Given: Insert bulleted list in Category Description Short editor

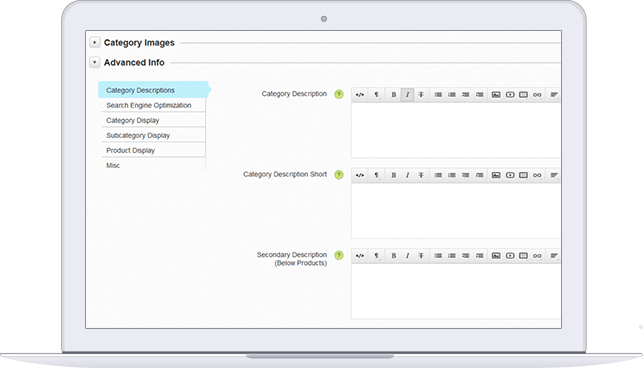Looking at the screenshot, I should [438, 175].
